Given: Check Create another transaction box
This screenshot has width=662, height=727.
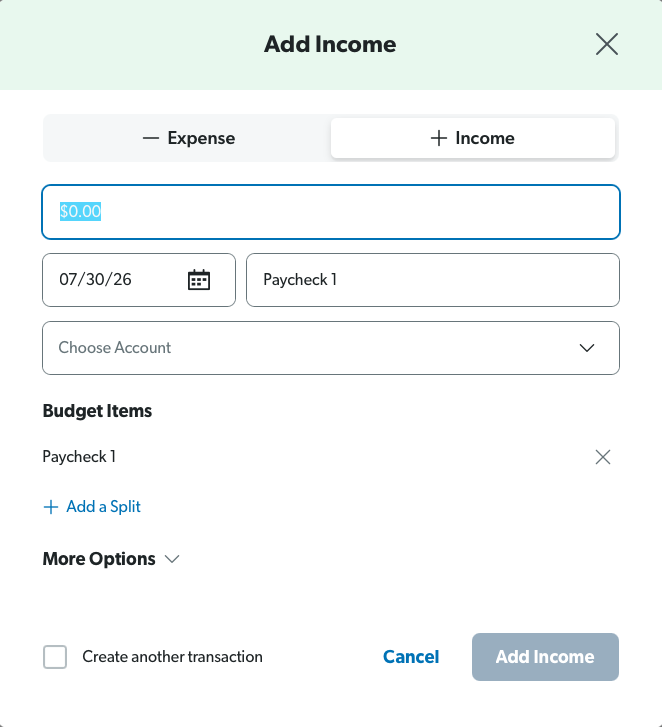Looking at the screenshot, I should (x=55, y=657).
